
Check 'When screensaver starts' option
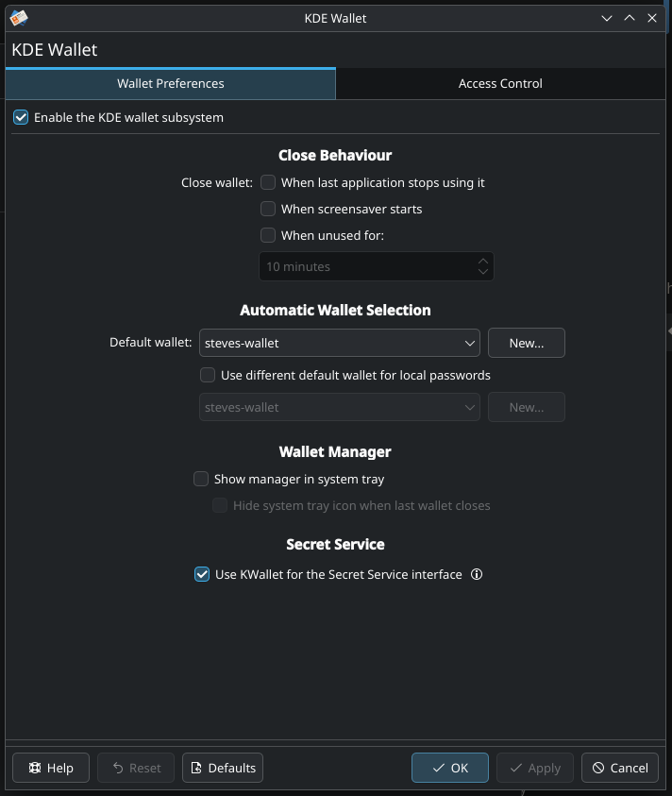268,209
